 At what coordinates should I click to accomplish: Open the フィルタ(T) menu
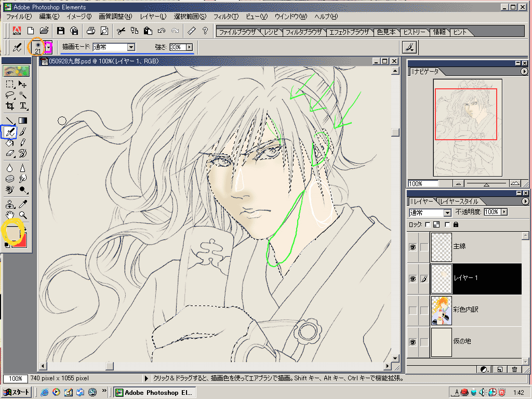226,16
